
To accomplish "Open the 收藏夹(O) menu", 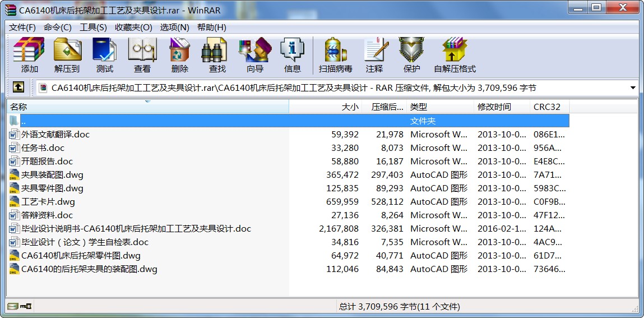I will (x=133, y=27).
